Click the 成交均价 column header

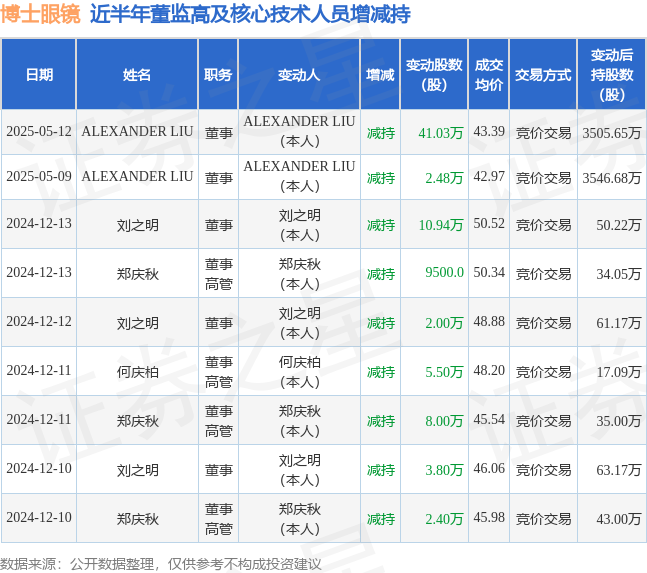point(489,75)
